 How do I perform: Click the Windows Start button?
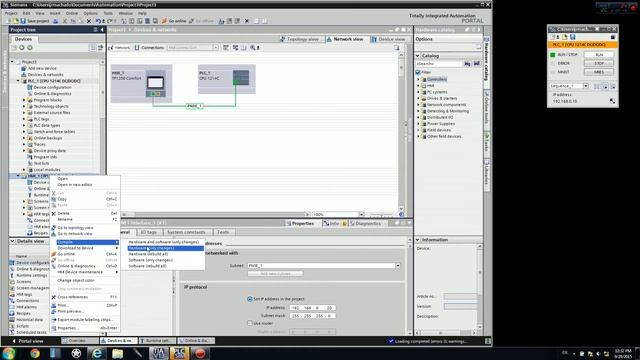tap(9, 353)
